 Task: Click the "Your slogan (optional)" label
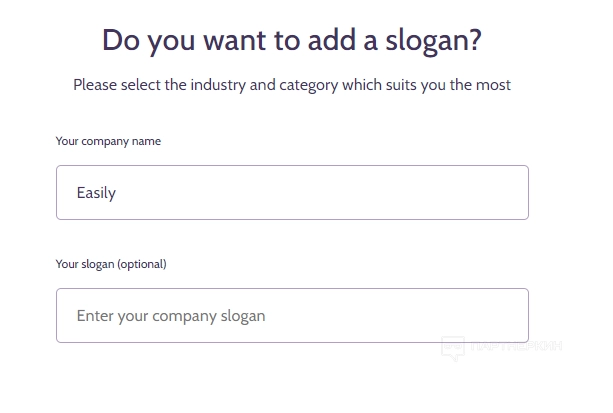click(111, 264)
